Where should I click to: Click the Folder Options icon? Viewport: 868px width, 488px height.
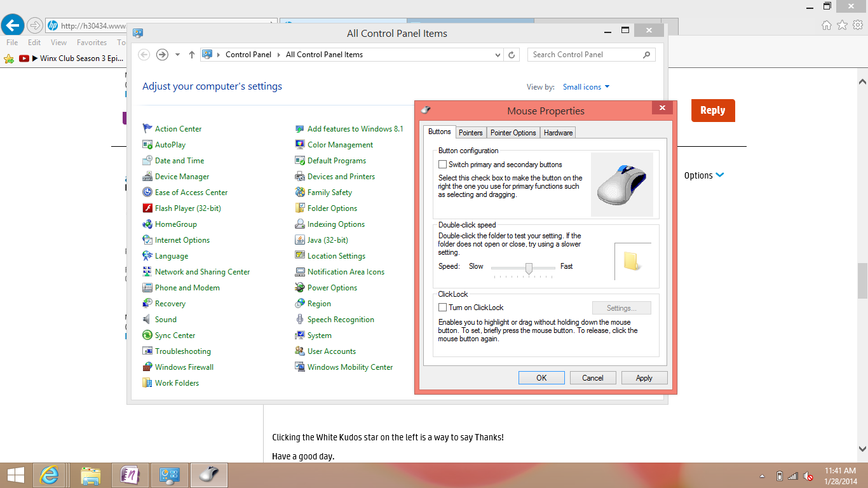click(x=300, y=208)
